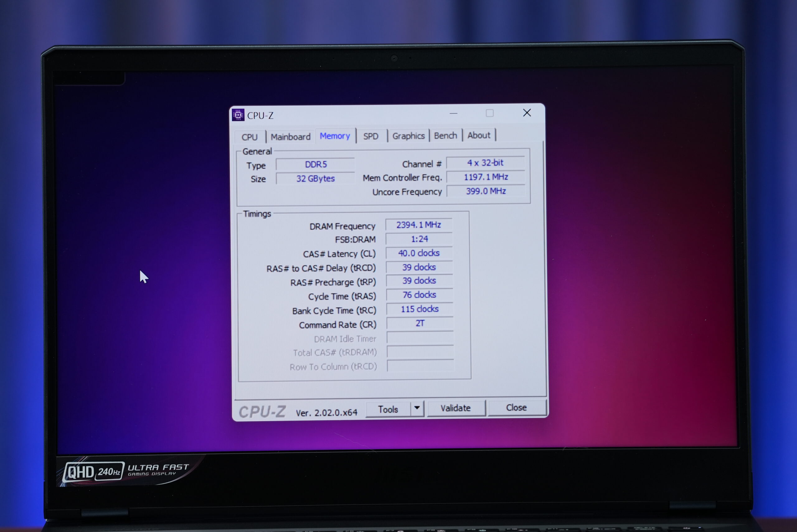The width and height of the screenshot is (797, 532).
Task: Click the DRAM Frequency label
Action: (x=342, y=226)
